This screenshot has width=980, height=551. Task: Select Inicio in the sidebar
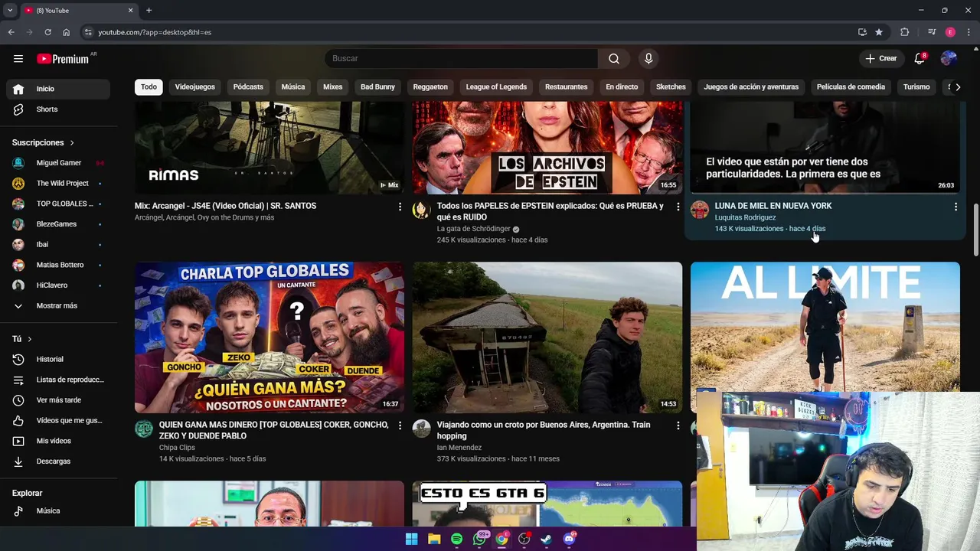[58, 89]
